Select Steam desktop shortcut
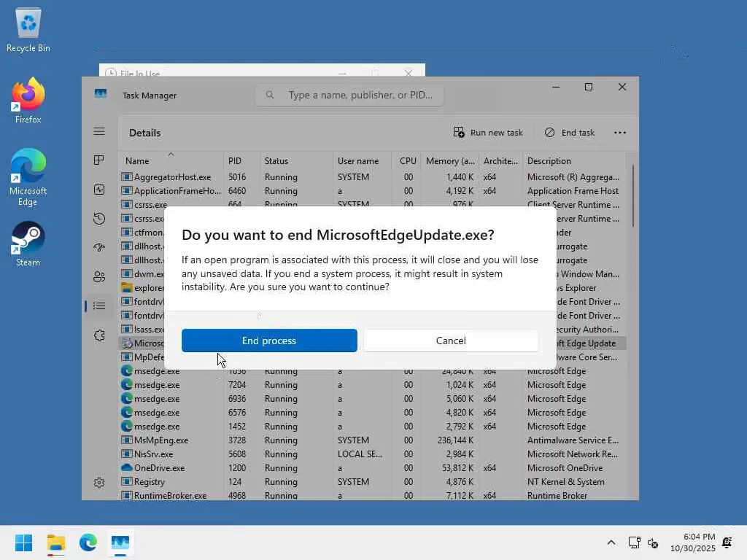Viewport: 747px width, 560px height. click(28, 244)
